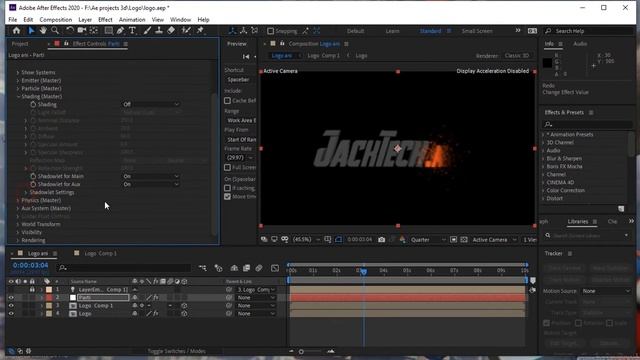Toggle the Snapping checkbox
The image size is (640, 360).
click(270, 31)
